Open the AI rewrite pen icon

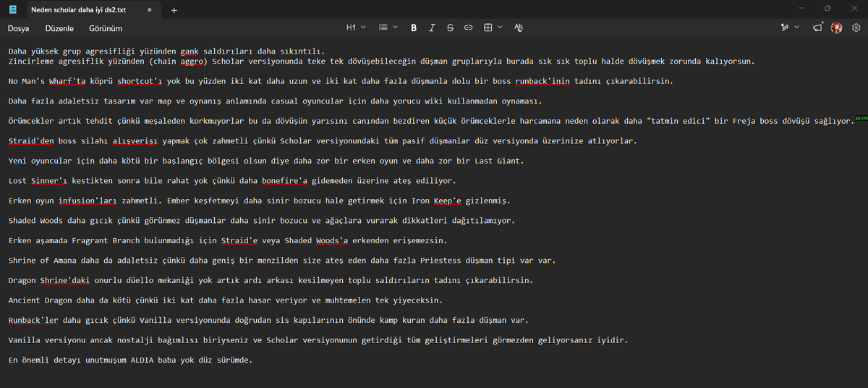click(x=784, y=28)
